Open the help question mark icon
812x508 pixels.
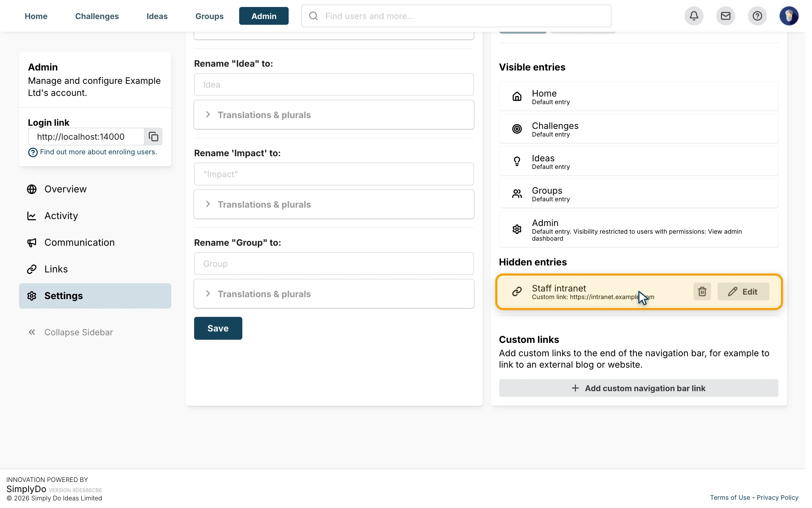[x=757, y=16]
